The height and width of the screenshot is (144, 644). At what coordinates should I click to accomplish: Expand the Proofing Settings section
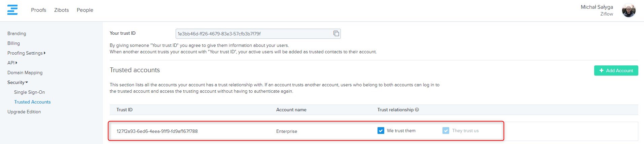point(26,53)
